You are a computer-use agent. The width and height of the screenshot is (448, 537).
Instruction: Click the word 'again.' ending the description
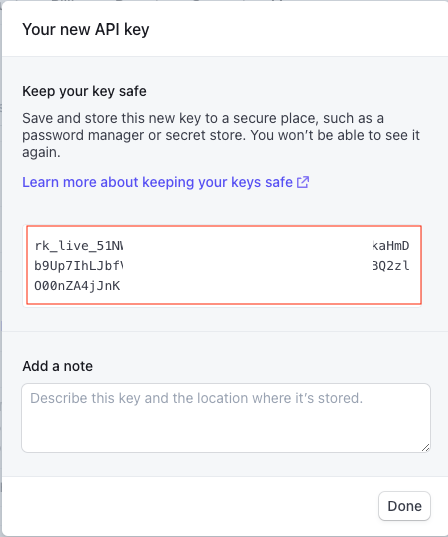(41, 152)
